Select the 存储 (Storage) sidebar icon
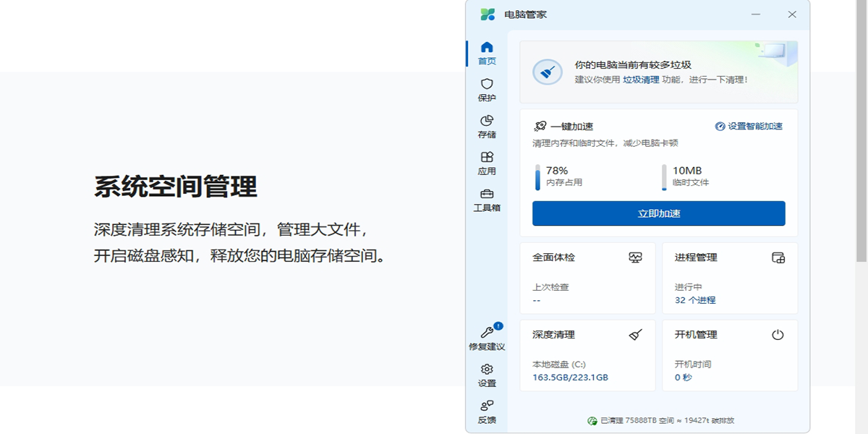Image resolution: width=868 pixels, height=434 pixels. coord(487,121)
